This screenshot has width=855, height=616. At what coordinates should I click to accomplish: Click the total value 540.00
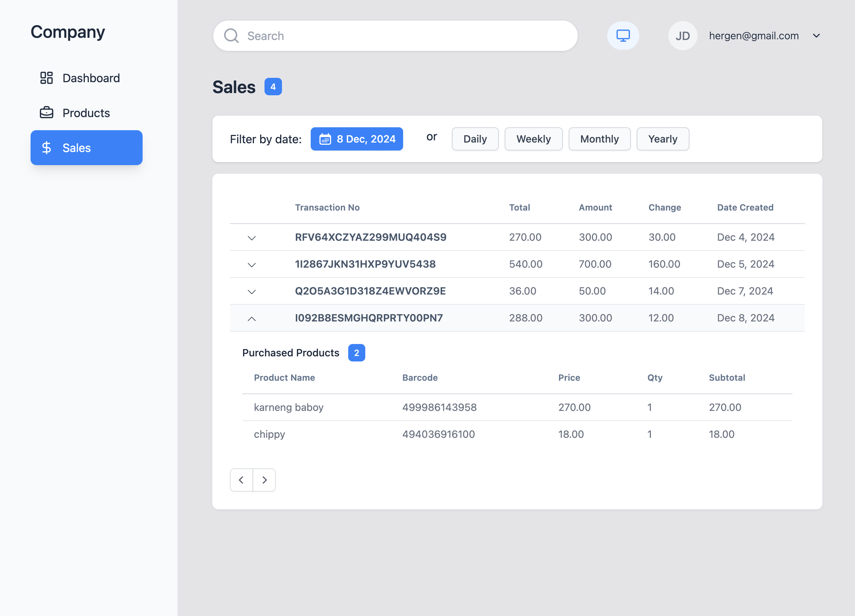point(525,264)
